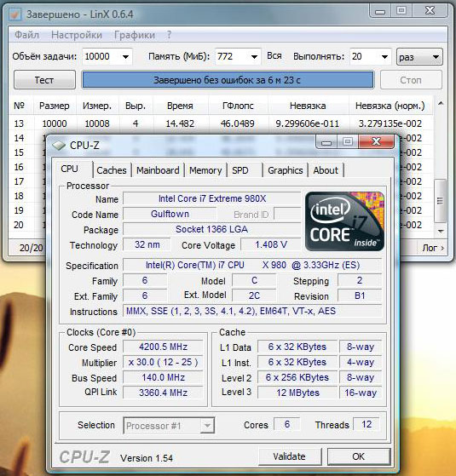Image resolution: width=456 pixels, height=476 pixels.
Task: Click the Specification field with X 980 @ 3.33GHz
Action: [x=252, y=266]
